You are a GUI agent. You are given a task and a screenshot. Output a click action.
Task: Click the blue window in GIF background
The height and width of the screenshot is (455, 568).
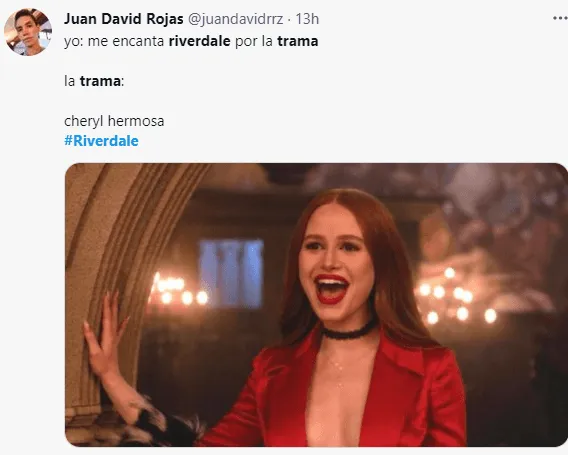point(231,273)
